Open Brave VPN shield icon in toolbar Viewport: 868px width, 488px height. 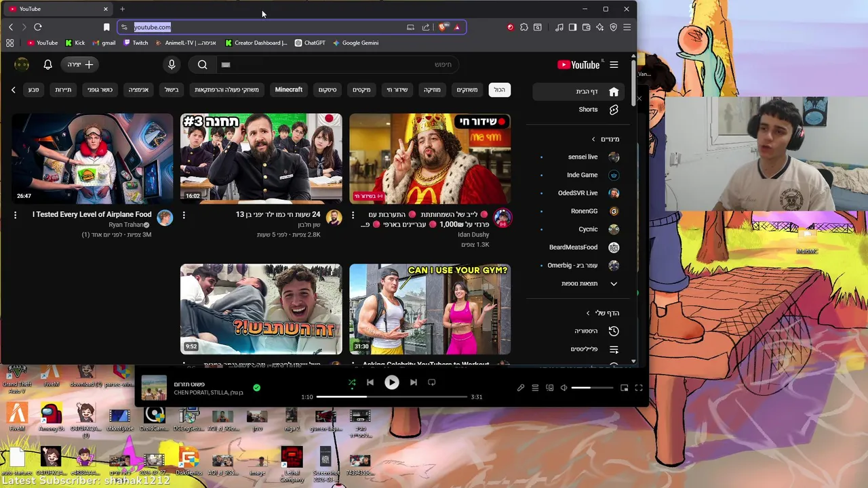pos(614,27)
